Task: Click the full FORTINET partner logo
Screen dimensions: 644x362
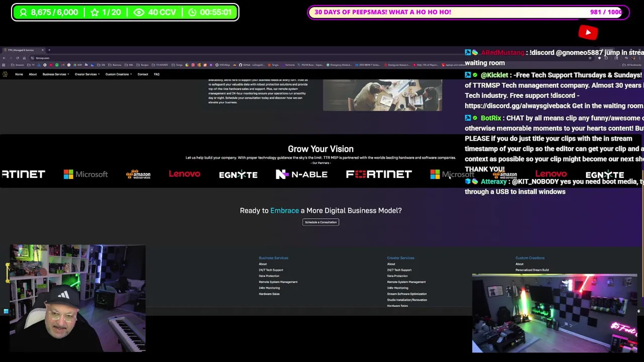Action: (378, 174)
